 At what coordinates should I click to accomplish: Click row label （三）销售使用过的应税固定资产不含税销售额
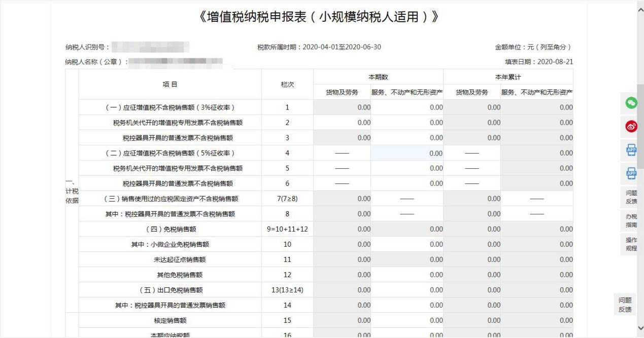click(x=170, y=199)
